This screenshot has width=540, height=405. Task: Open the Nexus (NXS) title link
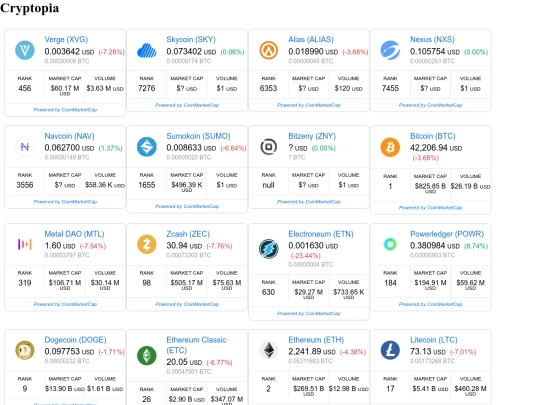(432, 40)
